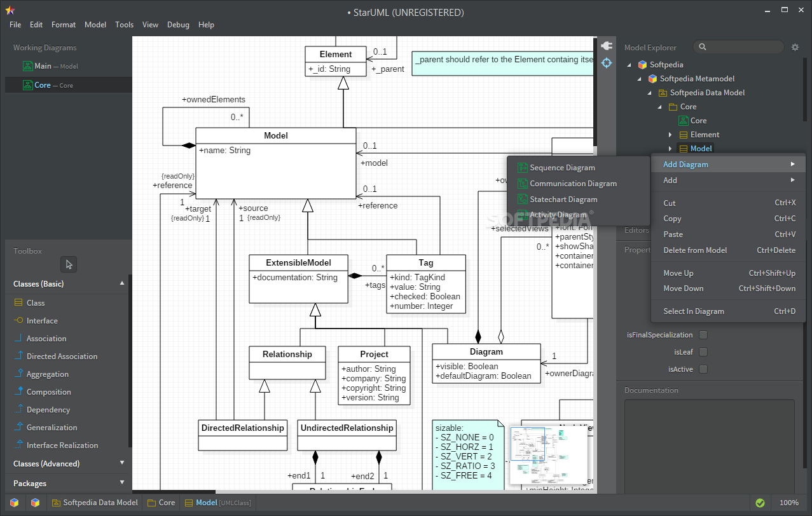Click the Tag class box in diagram
This screenshot has width=812, height=516.
pyautogui.click(x=426, y=284)
